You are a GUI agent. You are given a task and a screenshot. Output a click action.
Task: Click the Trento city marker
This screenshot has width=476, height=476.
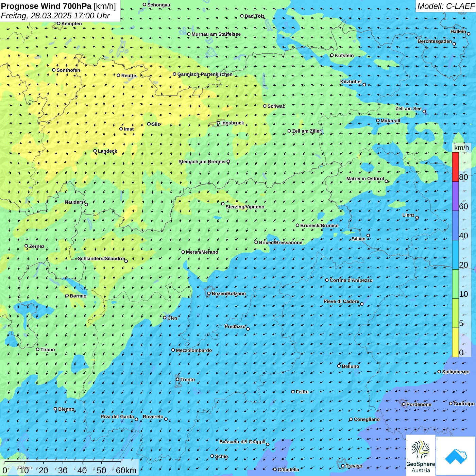click(177, 379)
